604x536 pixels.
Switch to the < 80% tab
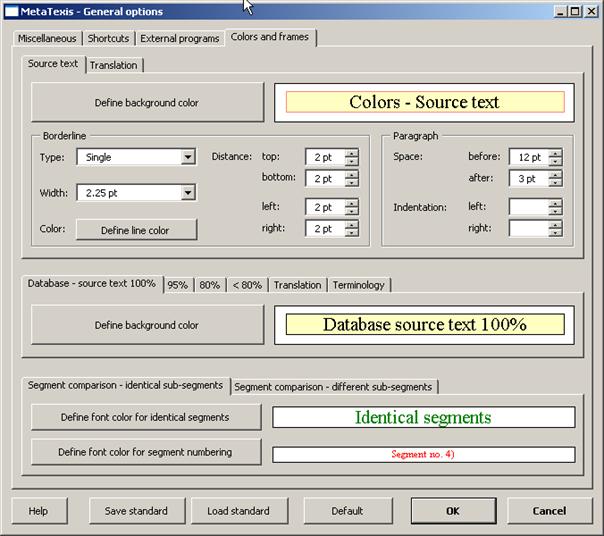[x=247, y=285]
